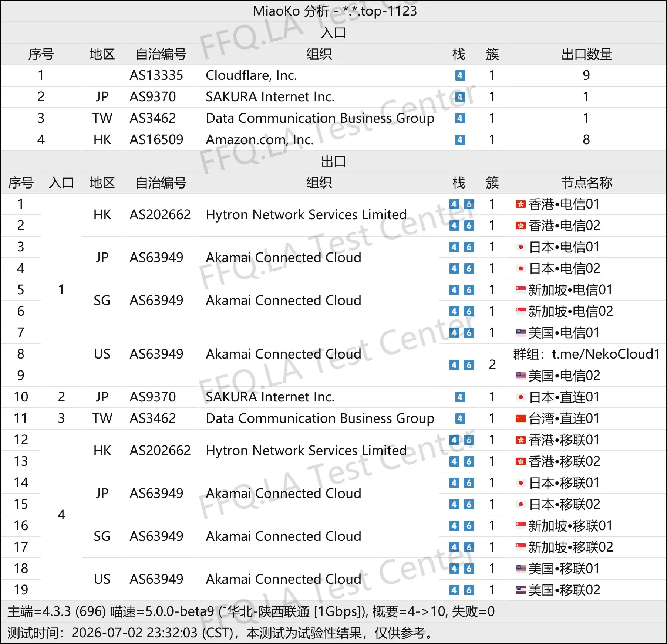Viewport: 667px width, 644px height.
Task: Click the 主端=4.3.3 (696) footer line
Action: tap(251, 611)
